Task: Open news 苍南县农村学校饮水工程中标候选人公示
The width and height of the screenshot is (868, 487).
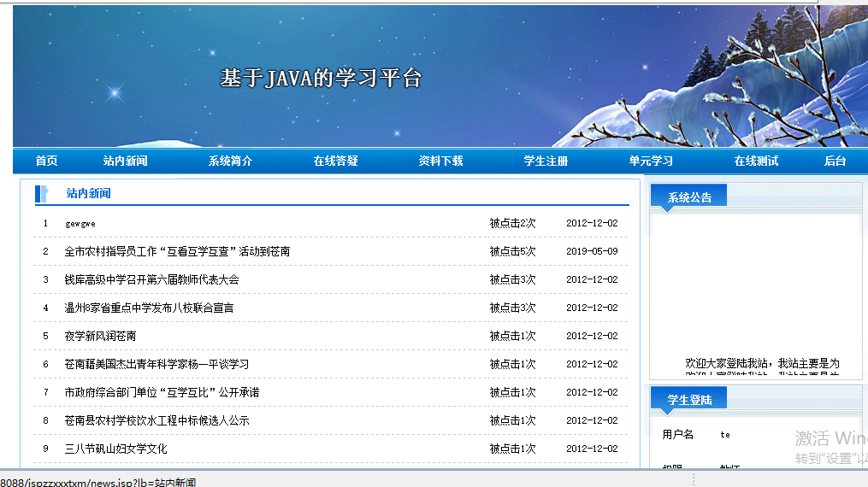Action: point(156,420)
